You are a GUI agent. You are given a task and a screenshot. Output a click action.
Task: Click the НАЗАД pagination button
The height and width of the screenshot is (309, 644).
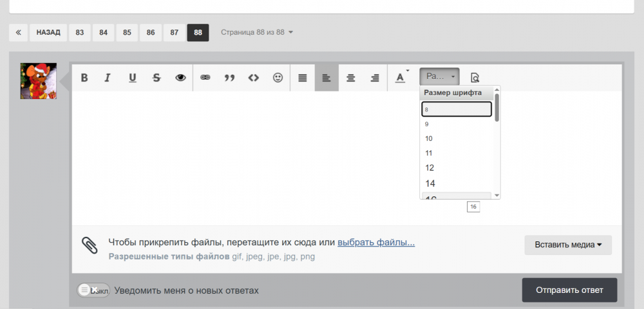(48, 32)
